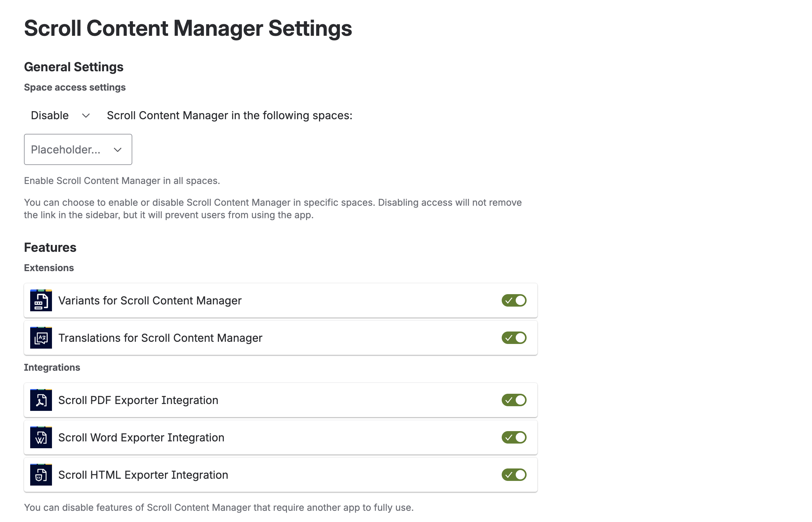Select the Variants for Scroll Content Manager row
812x522 pixels.
(150, 300)
